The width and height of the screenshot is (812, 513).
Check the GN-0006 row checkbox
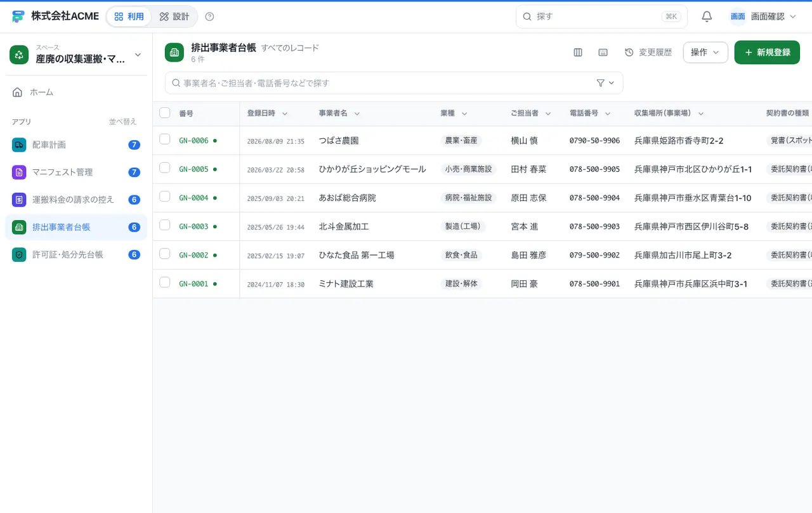165,139
